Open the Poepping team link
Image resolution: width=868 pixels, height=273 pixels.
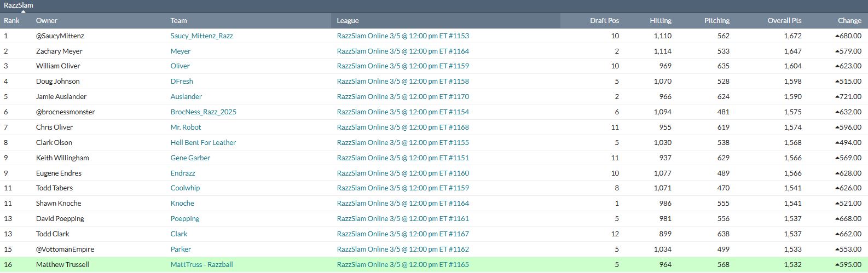pyautogui.click(x=185, y=218)
